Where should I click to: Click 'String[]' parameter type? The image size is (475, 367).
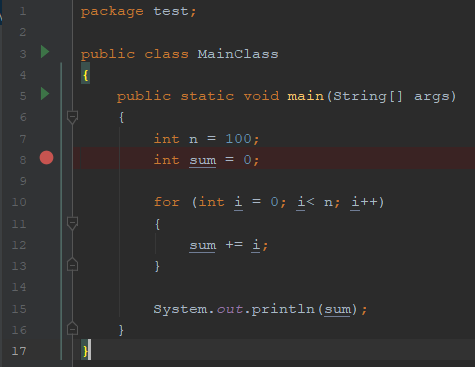click(368, 97)
